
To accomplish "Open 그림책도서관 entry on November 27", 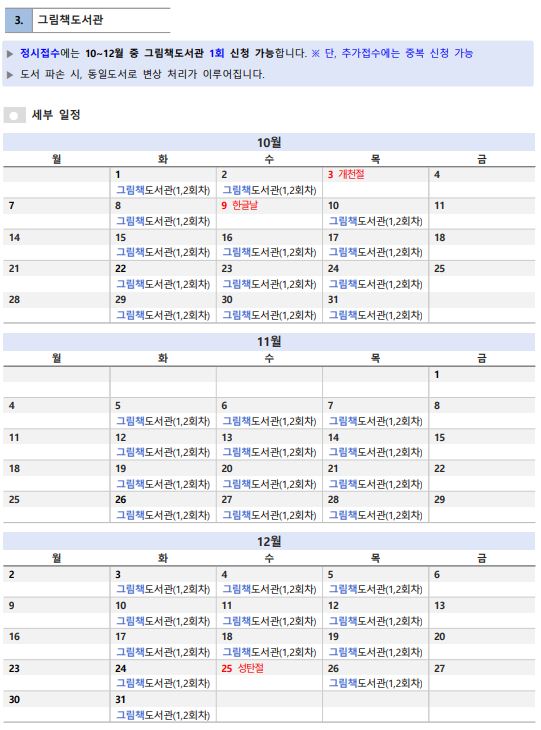I will tap(269, 515).
